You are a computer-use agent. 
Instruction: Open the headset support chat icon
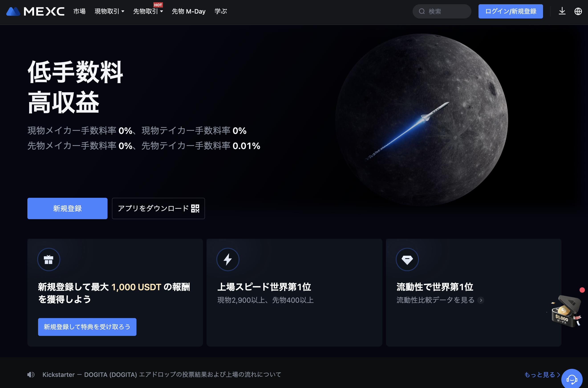[572, 379]
